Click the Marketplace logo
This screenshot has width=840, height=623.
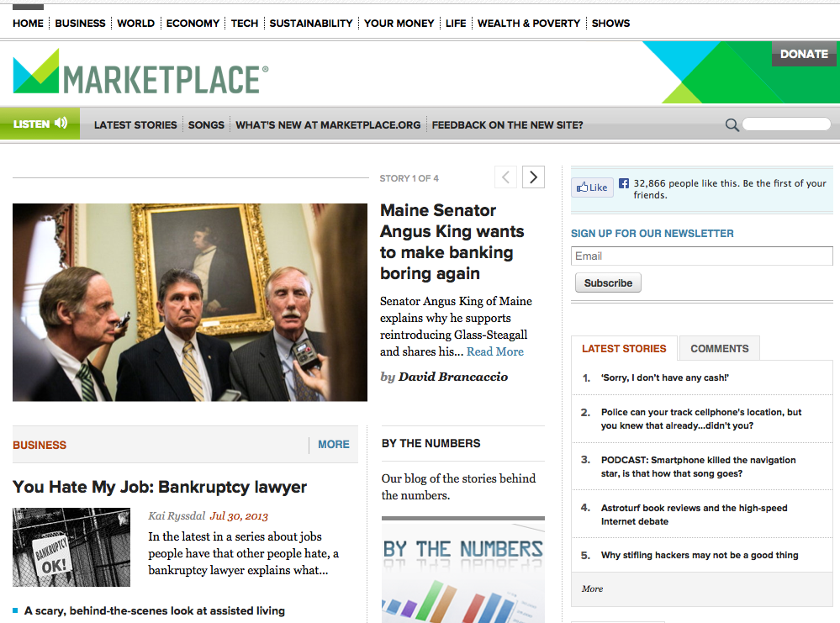coord(140,74)
